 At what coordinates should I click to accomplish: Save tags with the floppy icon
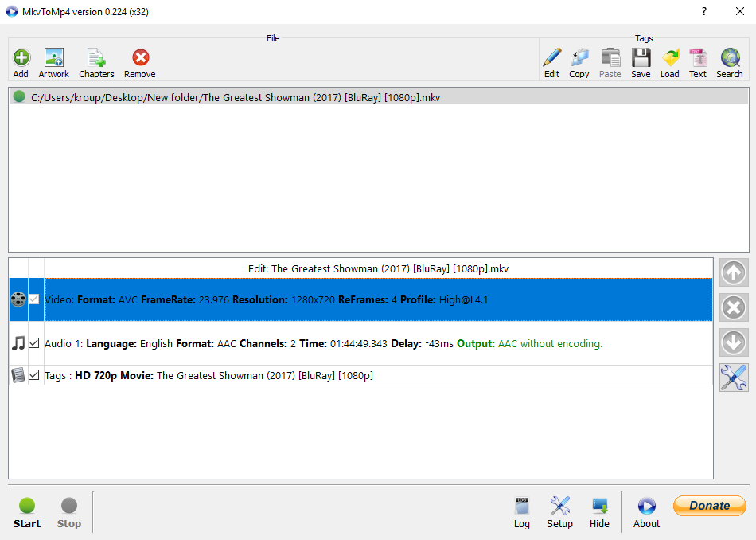point(641,63)
